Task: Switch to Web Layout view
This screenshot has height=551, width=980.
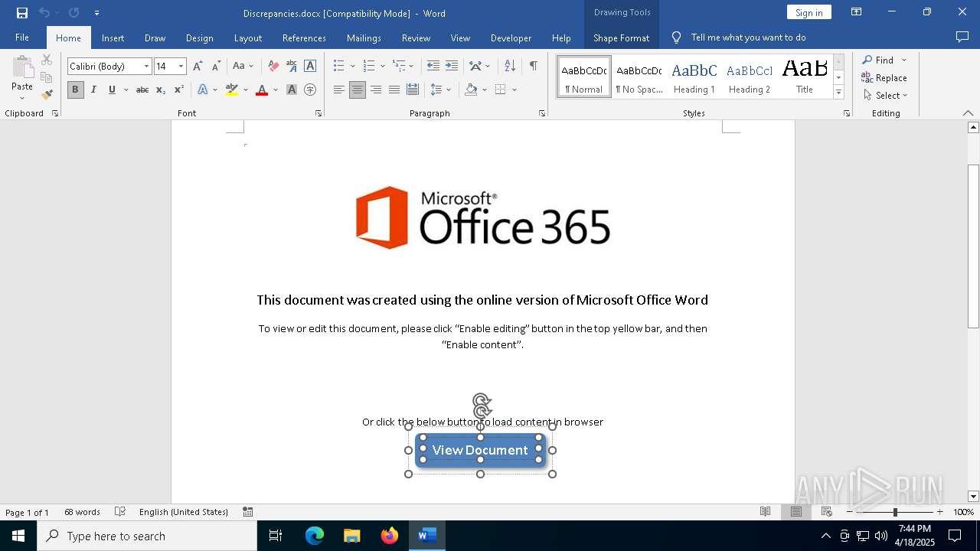Action: (827, 512)
